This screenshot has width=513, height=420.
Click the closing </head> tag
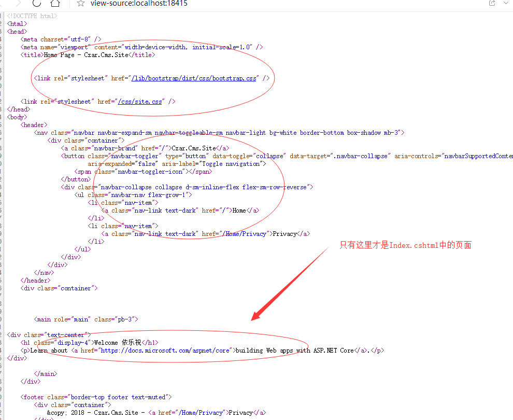(x=19, y=109)
